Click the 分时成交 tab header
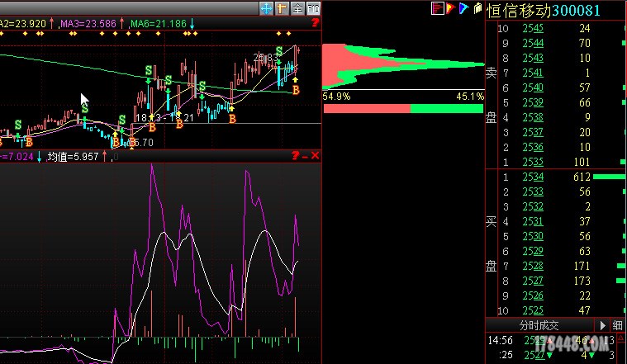627x364 pixels. point(539,325)
